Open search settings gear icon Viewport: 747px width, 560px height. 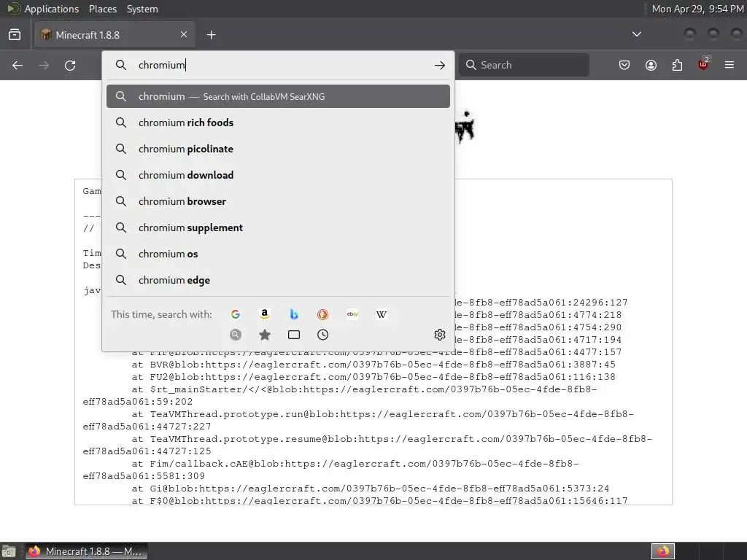click(x=440, y=335)
